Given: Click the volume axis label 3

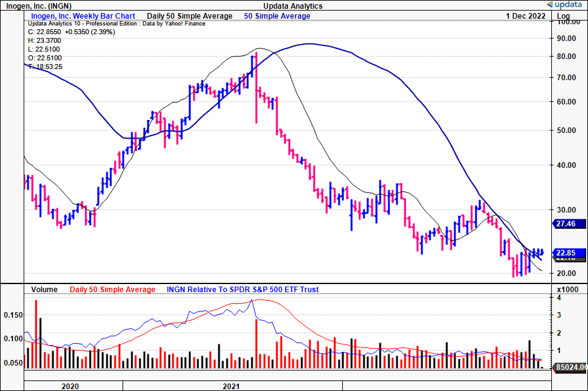Looking at the screenshot, I should tap(559, 315).
